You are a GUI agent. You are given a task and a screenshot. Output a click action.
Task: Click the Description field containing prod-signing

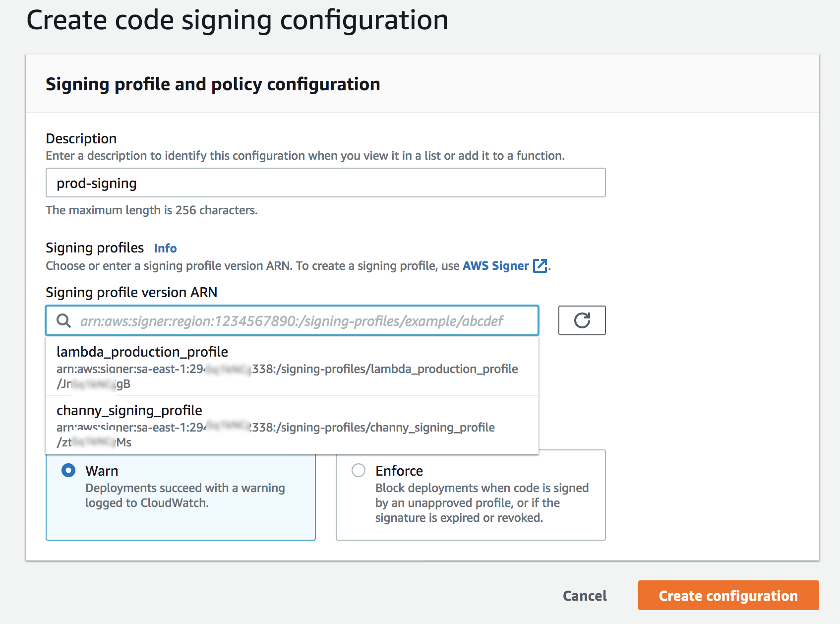325,183
